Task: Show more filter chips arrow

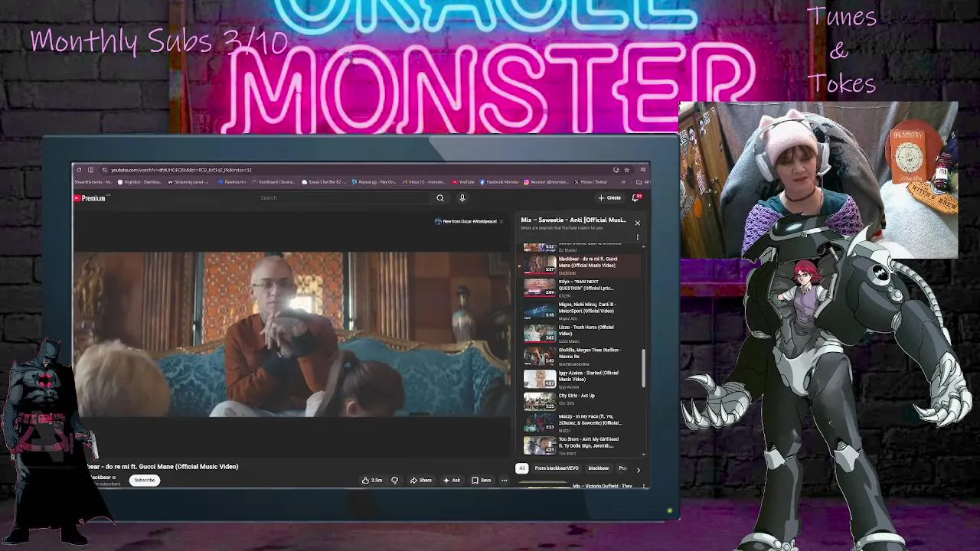Action: tap(639, 469)
